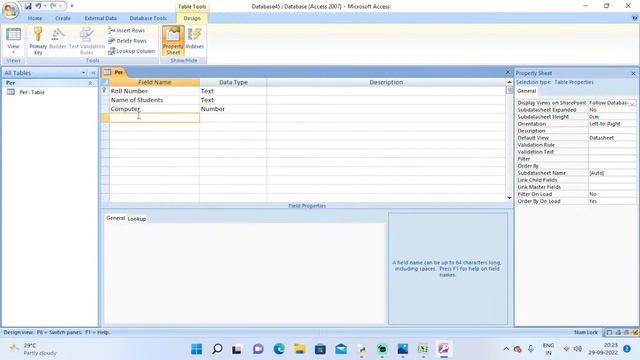The image size is (640, 360).
Task: Click the Validation Rule property field
Action: (612, 145)
